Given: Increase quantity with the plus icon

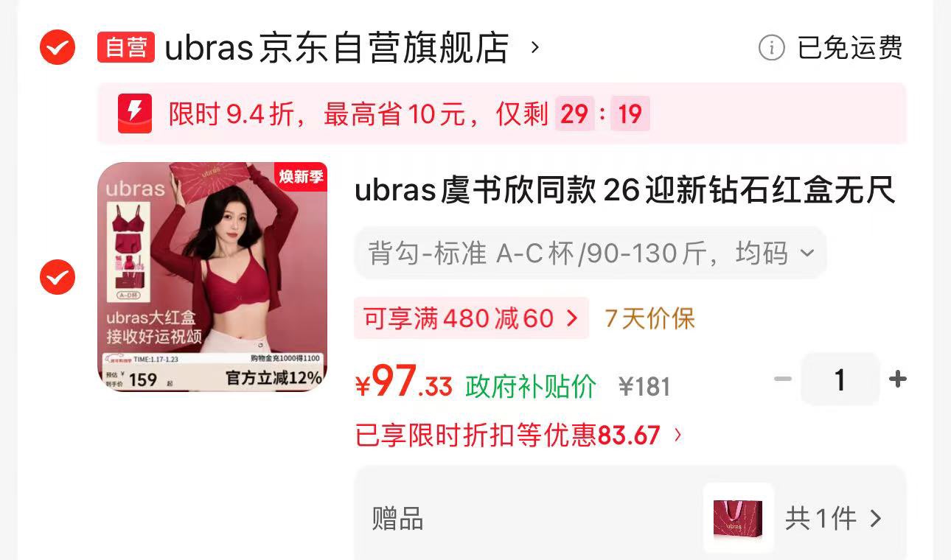Looking at the screenshot, I should (897, 379).
